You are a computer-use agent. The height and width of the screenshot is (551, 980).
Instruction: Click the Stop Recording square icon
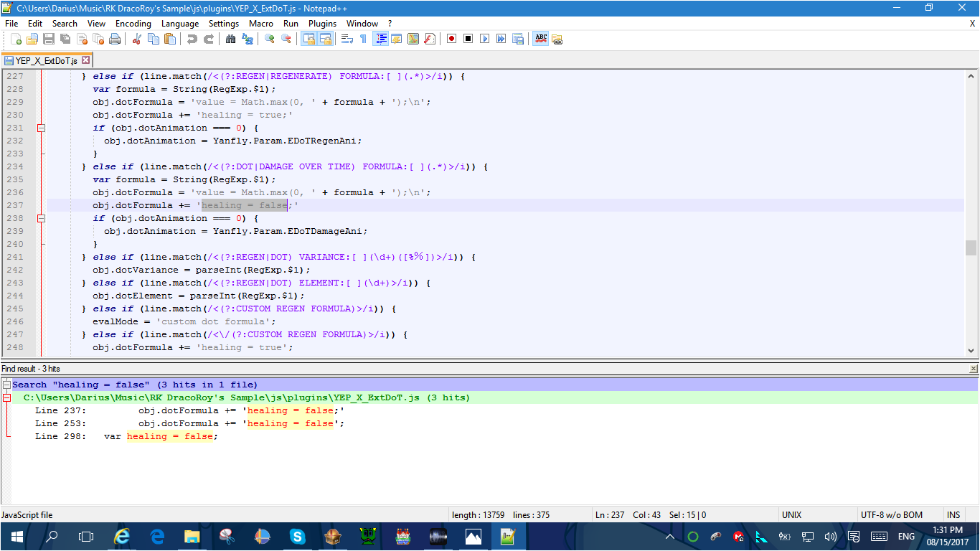468,39
